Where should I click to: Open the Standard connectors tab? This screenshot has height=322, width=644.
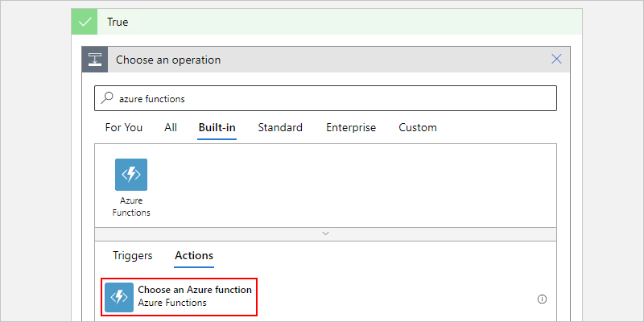point(280,127)
